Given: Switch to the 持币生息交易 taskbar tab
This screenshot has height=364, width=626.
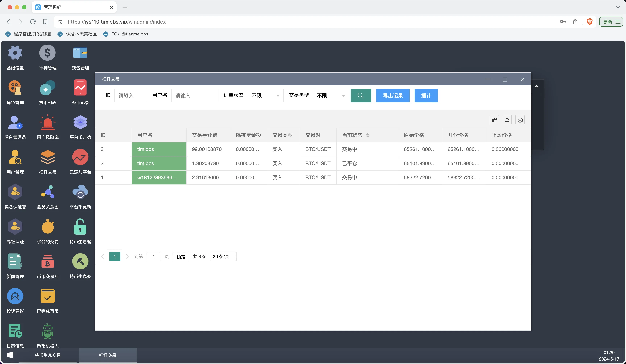Looking at the screenshot, I should pyautogui.click(x=48, y=355).
